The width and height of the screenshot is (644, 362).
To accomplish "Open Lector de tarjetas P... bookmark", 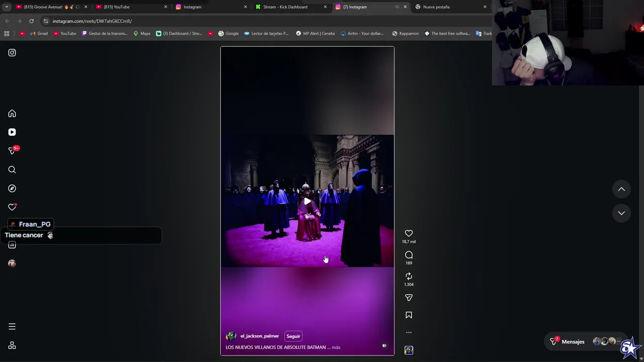I will (x=267, y=34).
